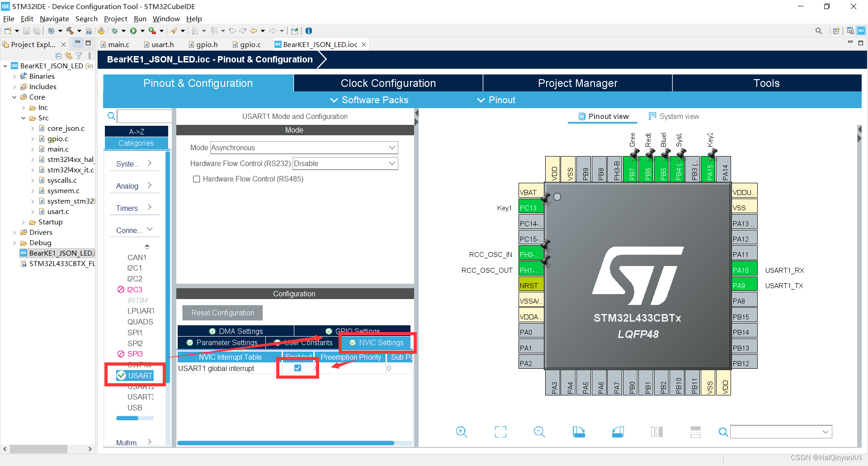Rotate the chip clockwise

[579, 432]
